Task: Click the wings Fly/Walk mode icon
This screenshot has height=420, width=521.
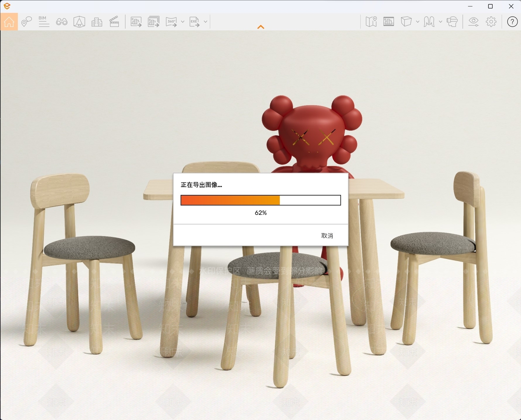Action: tap(429, 22)
